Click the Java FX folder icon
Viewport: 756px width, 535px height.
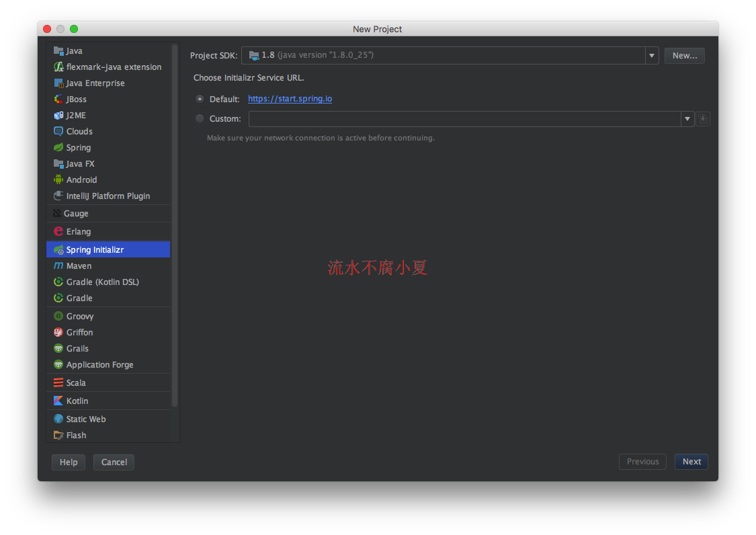click(58, 163)
